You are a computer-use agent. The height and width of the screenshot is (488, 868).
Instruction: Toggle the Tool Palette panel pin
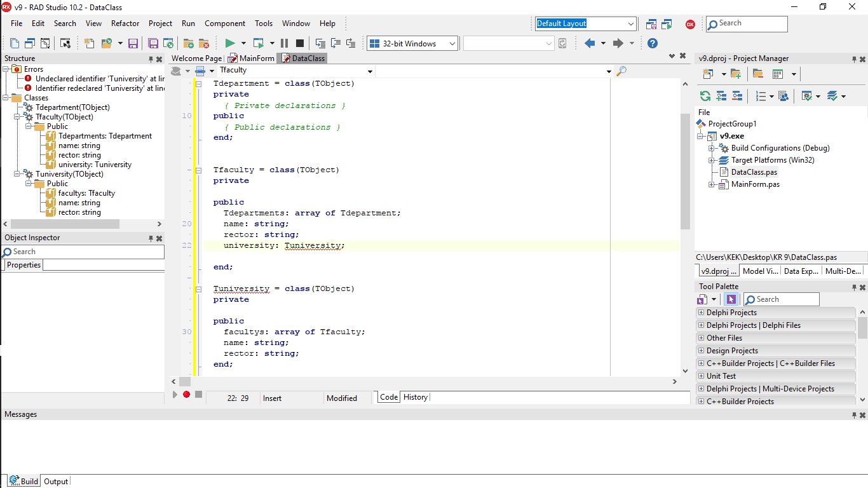click(x=854, y=287)
